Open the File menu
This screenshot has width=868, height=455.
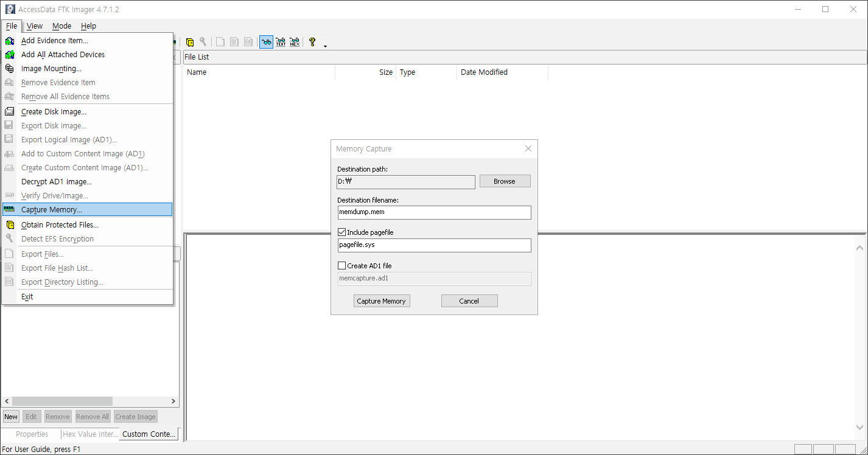12,26
